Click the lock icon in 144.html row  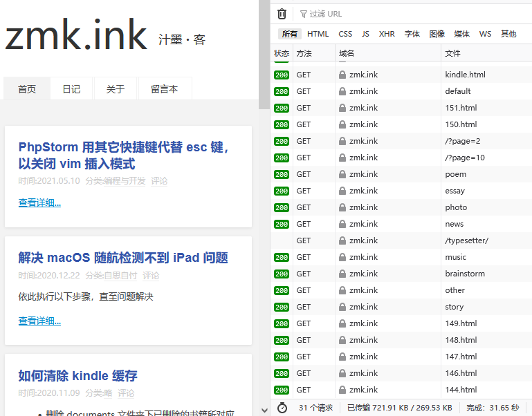342,390
